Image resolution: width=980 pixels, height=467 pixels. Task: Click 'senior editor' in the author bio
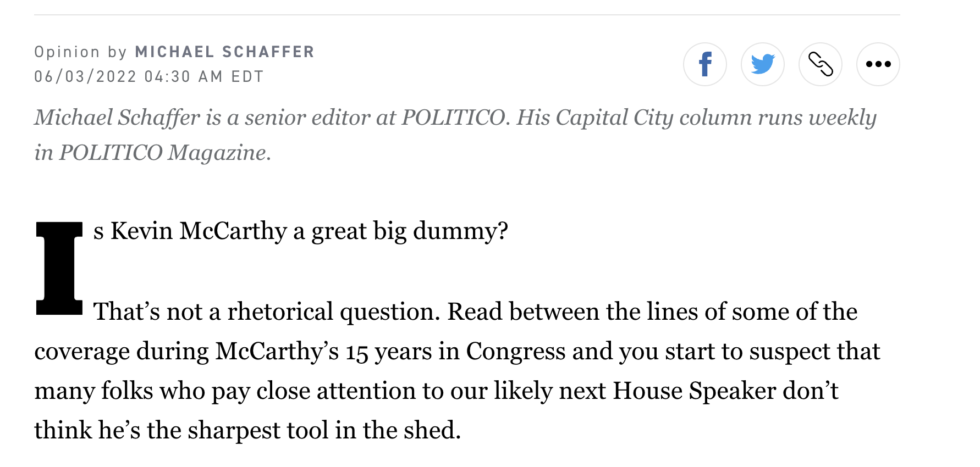click(307, 118)
